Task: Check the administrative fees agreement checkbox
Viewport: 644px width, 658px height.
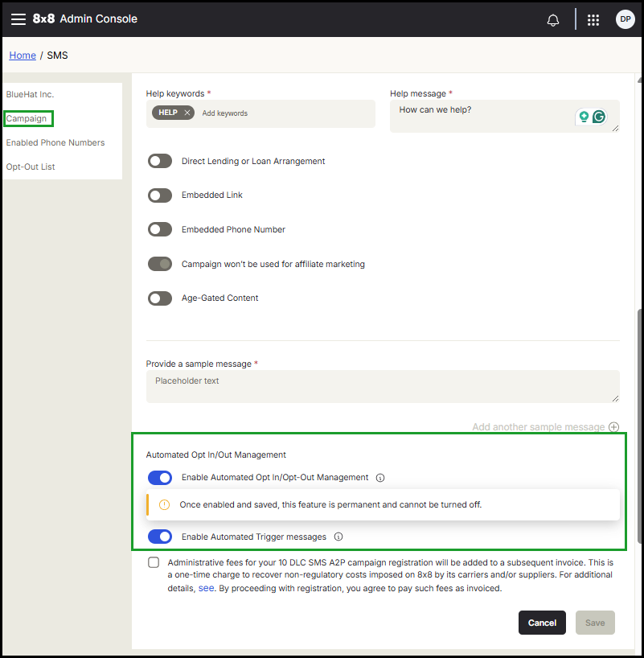Action: (x=154, y=562)
